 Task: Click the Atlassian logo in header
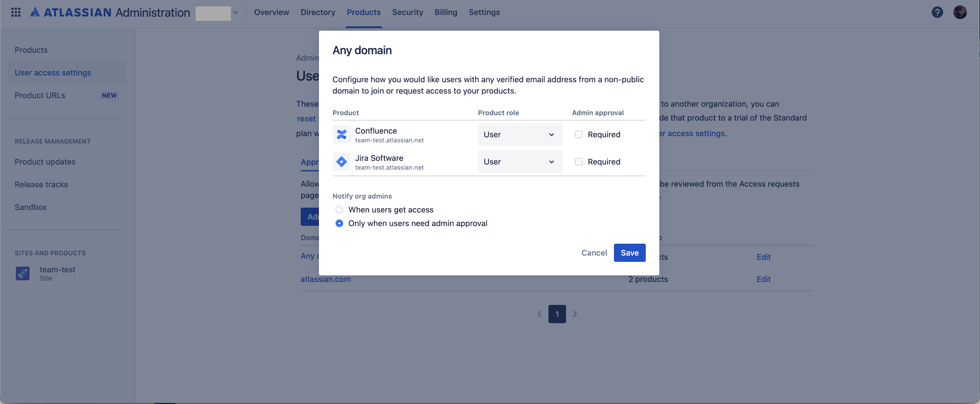click(x=35, y=12)
